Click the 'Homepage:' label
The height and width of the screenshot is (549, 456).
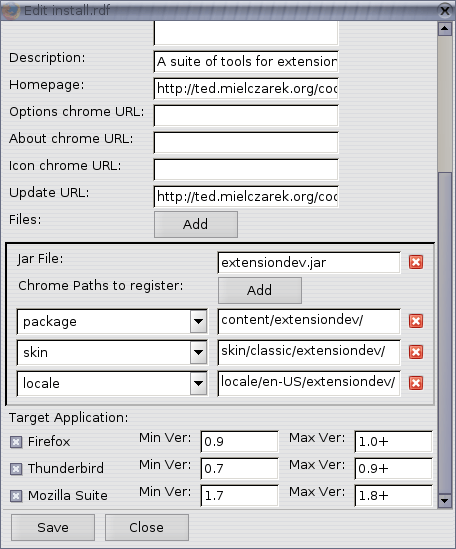point(47,85)
